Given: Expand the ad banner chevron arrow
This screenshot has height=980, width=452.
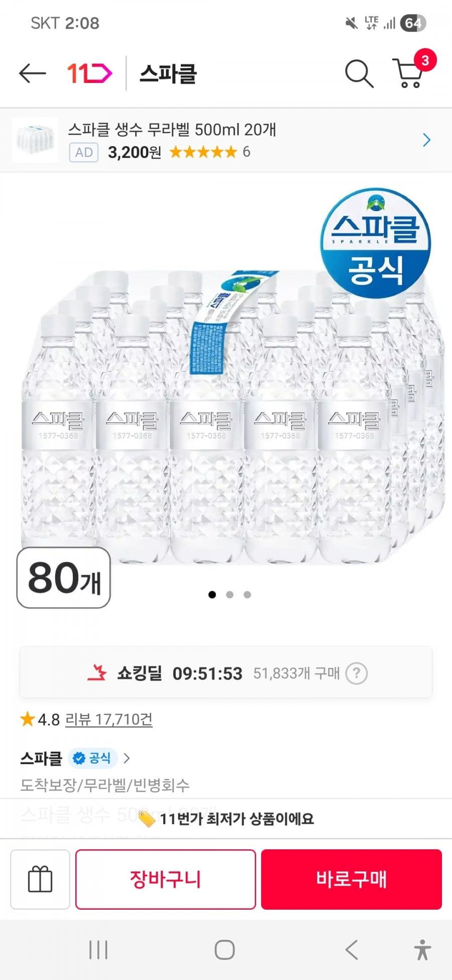Looking at the screenshot, I should [x=426, y=140].
